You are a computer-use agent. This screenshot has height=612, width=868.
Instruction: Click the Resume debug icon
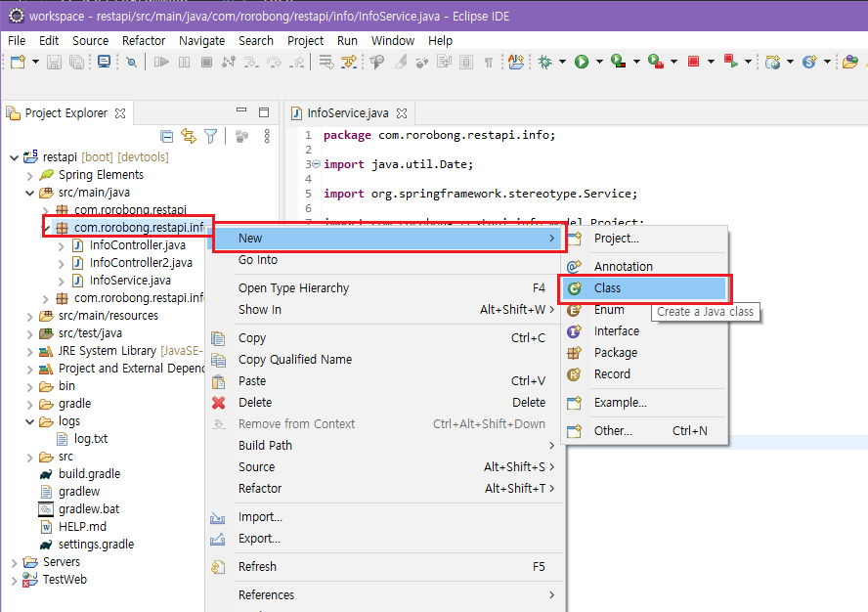[161, 62]
